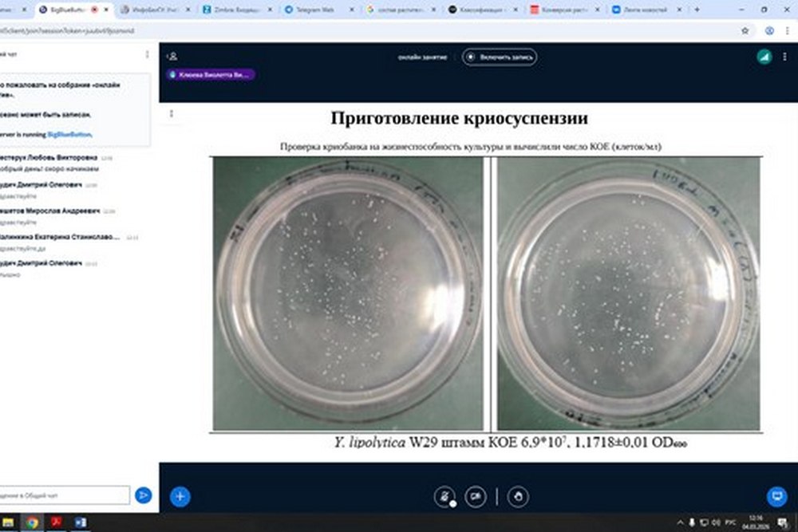This screenshot has width=798, height=532.
Task: Click the presenter name pill
Action: (x=210, y=75)
